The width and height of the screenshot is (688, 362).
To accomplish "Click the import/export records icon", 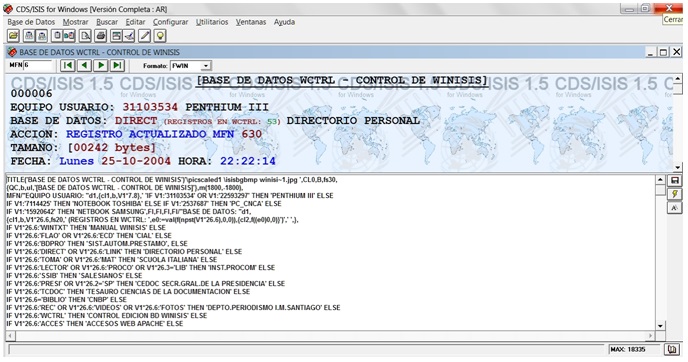I will pos(69,36).
